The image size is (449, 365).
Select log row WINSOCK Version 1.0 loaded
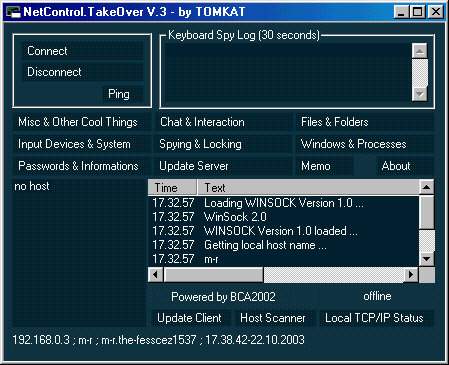click(x=283, y=231)
